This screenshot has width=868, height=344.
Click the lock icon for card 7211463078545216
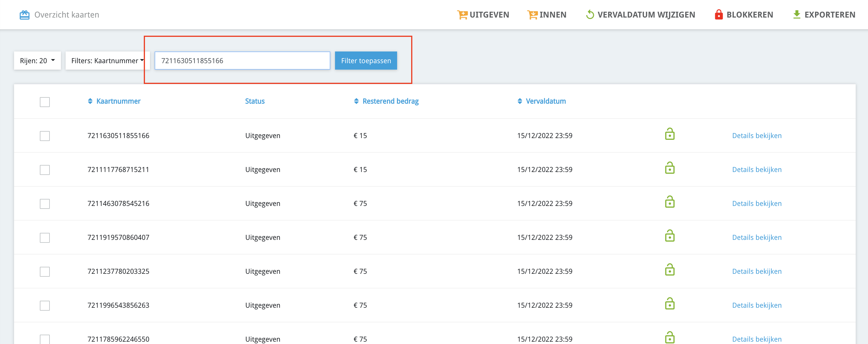pyautogui.click(x=669, y=202)
